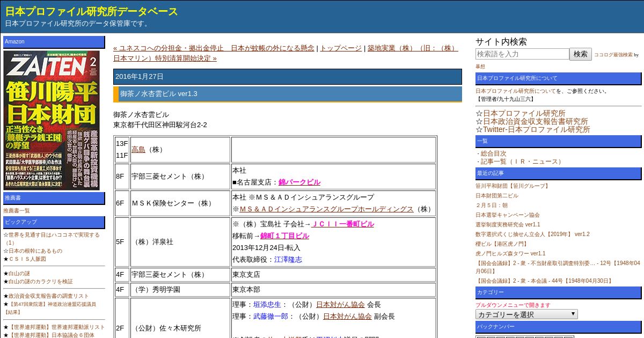Open the 日本プロファイル研究所データベース site title
Viewport: 644px width, 338px height.
click(x=92, y=11)
